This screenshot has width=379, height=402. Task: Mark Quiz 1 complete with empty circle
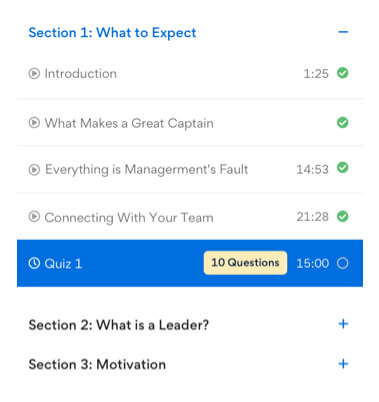coord(343,263)
